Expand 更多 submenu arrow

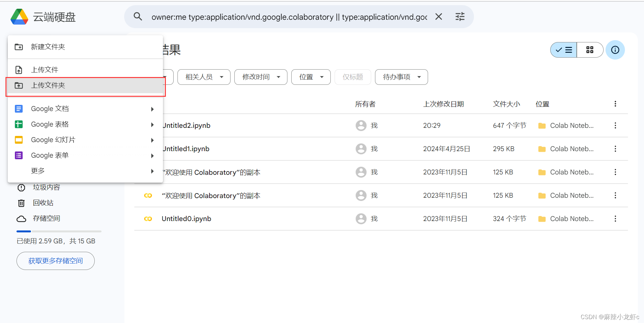pyautogui.click(x=152, y=171)
